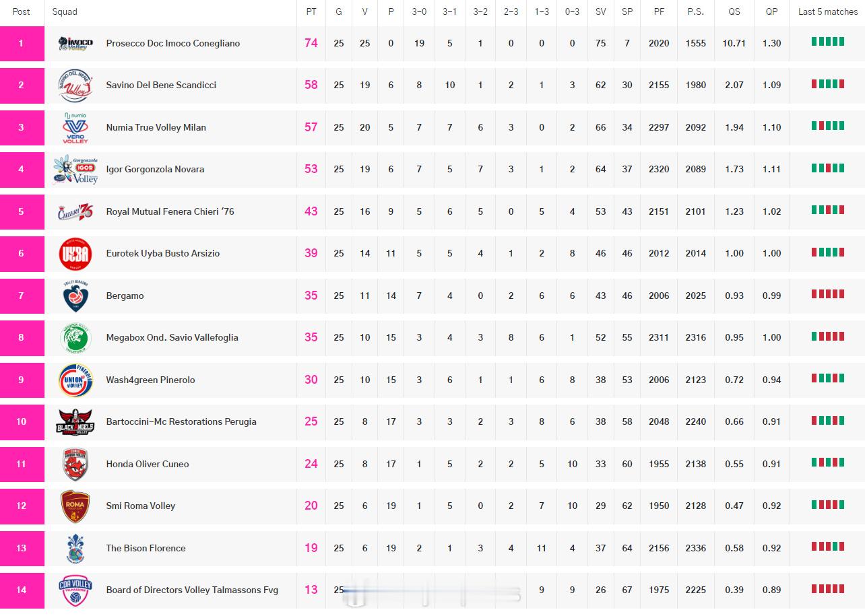Click Milan's 57 points value

click(311, 127)
